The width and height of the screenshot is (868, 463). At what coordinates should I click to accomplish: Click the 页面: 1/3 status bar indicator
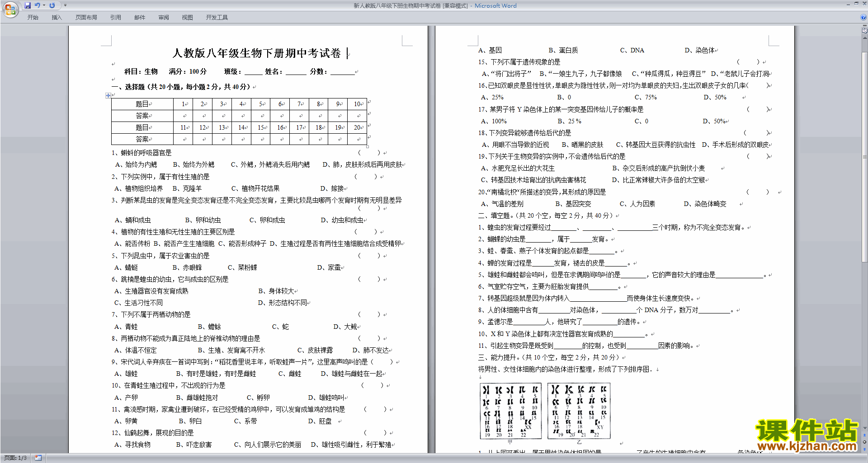(15, 458)
